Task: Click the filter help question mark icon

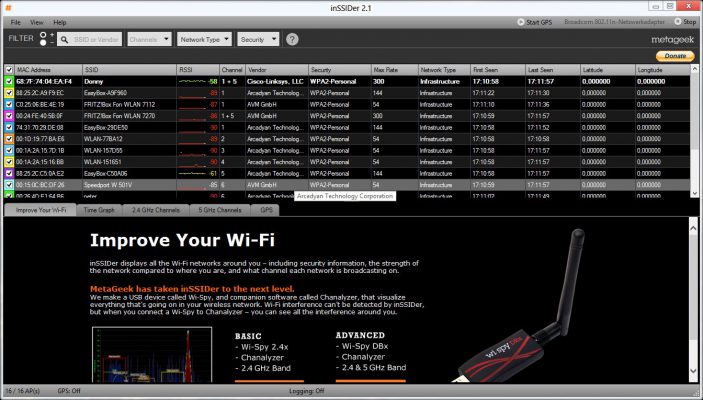Action: pos(292,40)
